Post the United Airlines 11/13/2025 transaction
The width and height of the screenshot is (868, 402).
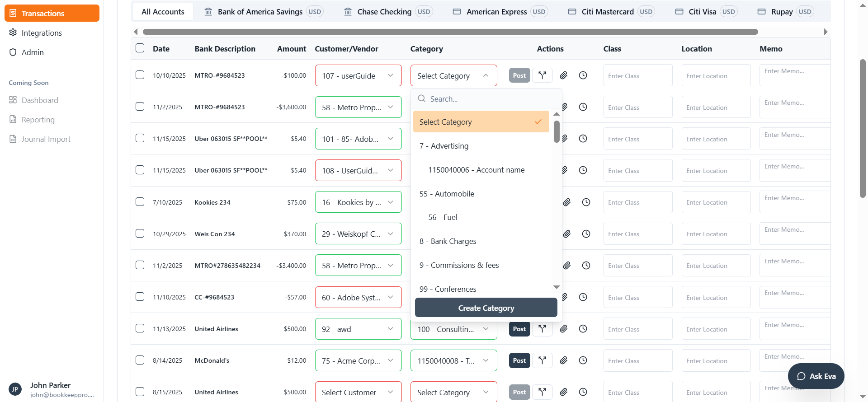pyautogui.click(x=519, y=329)
